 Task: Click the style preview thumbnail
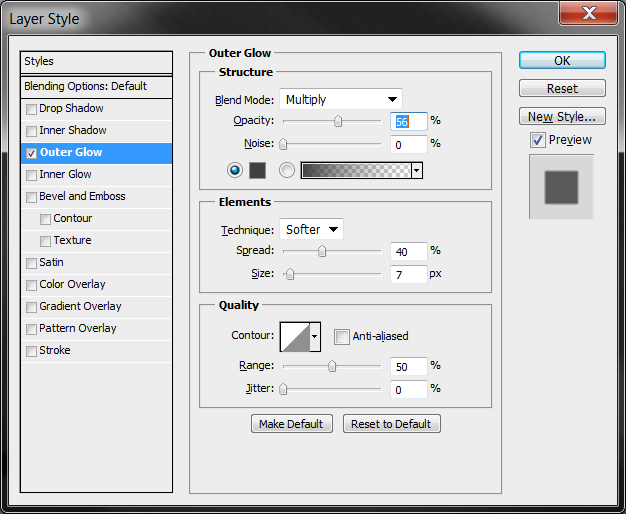[561, 186]
